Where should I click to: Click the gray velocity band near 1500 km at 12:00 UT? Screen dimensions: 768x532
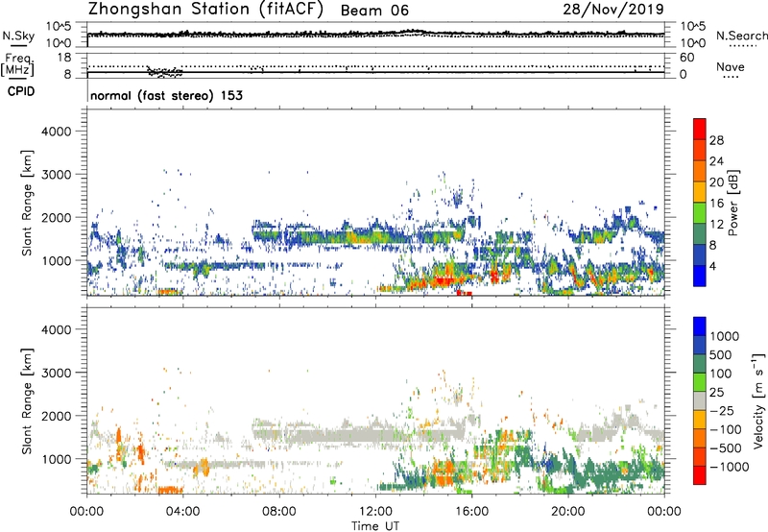[375, 435]
